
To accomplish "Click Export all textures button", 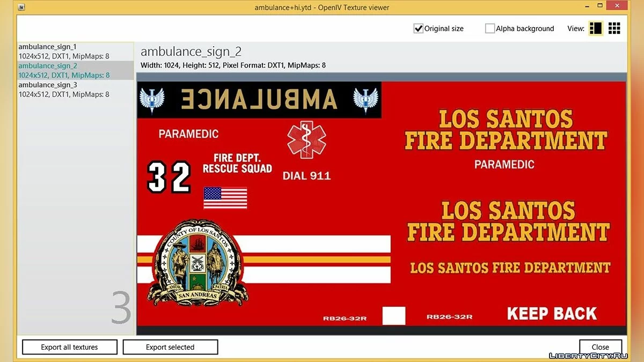I will pos(70,347).
